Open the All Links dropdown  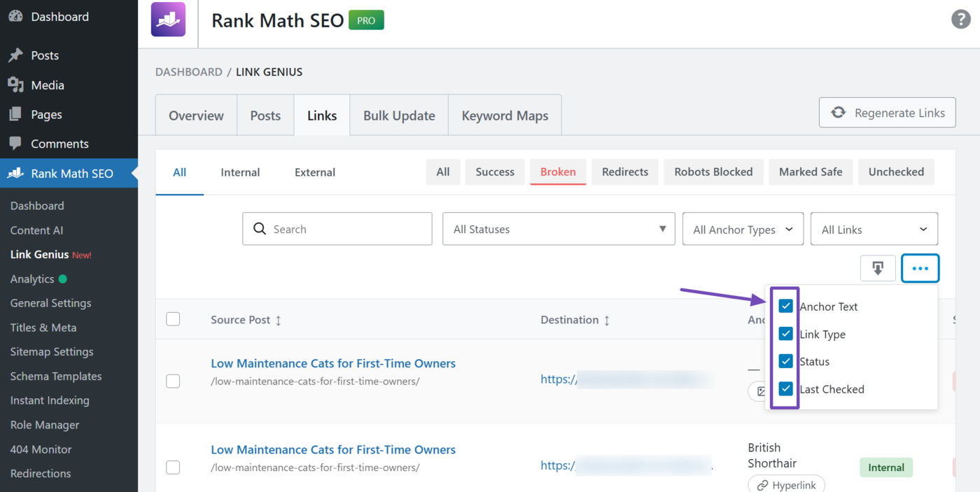tap(874, 229)
